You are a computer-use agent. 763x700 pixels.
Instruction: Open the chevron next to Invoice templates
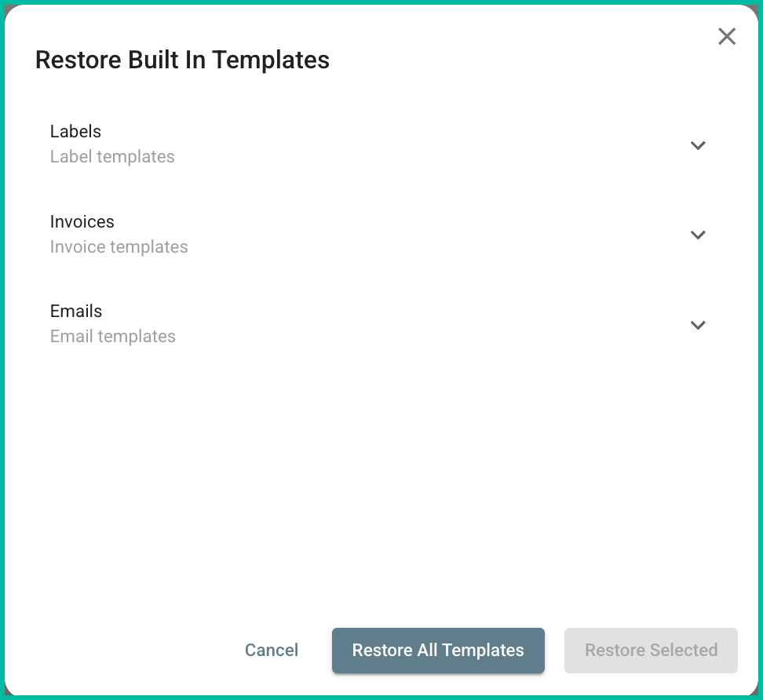(x=698, y=235)
